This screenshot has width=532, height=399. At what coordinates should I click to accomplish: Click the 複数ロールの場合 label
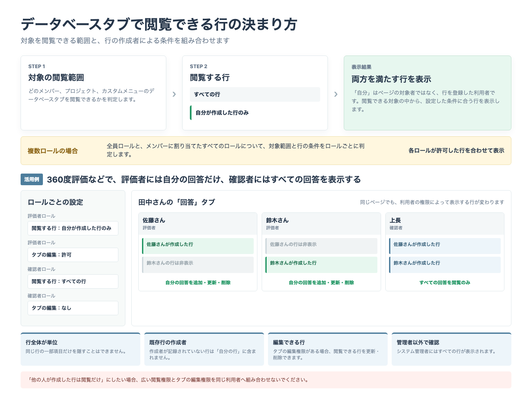pos(53,151)
